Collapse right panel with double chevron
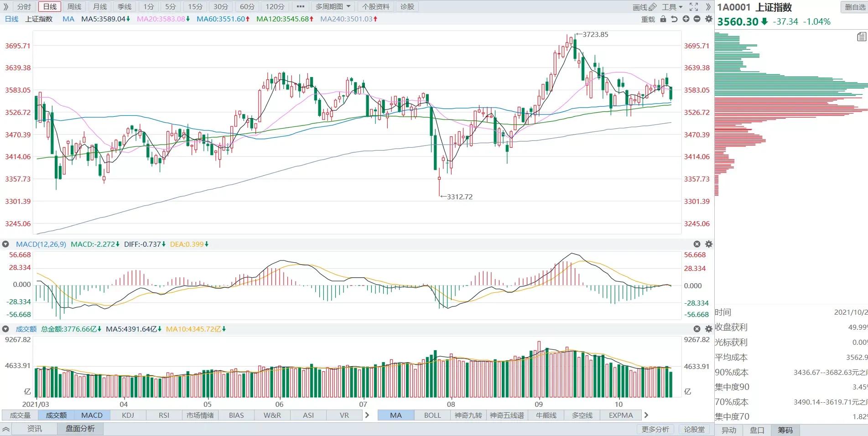 click(x=708, y=7)
